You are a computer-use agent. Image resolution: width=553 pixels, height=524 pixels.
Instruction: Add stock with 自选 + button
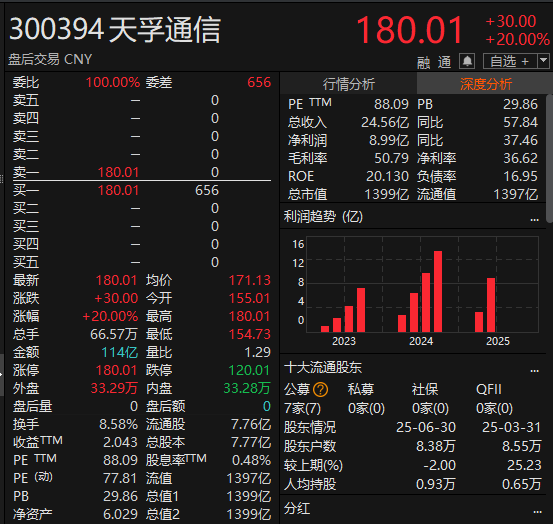[510, 61]
